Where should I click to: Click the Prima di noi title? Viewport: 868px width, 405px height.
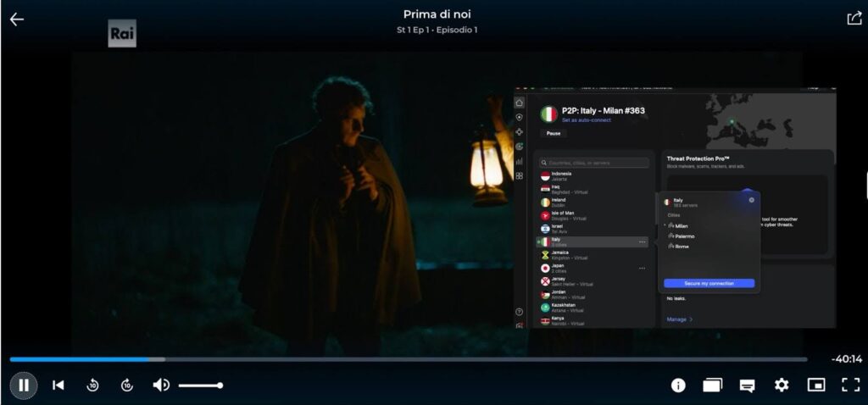pos(437,14)
